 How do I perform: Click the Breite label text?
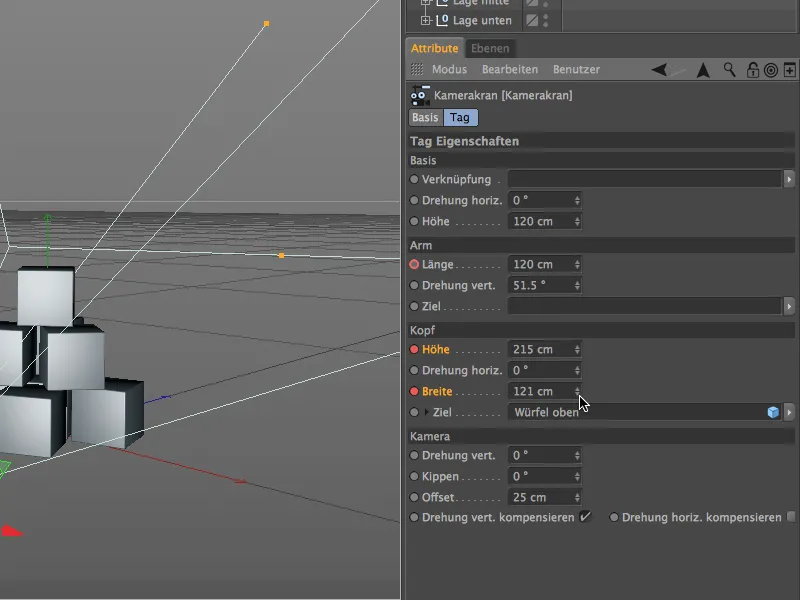pyautogui.click(x=437, y=391)
